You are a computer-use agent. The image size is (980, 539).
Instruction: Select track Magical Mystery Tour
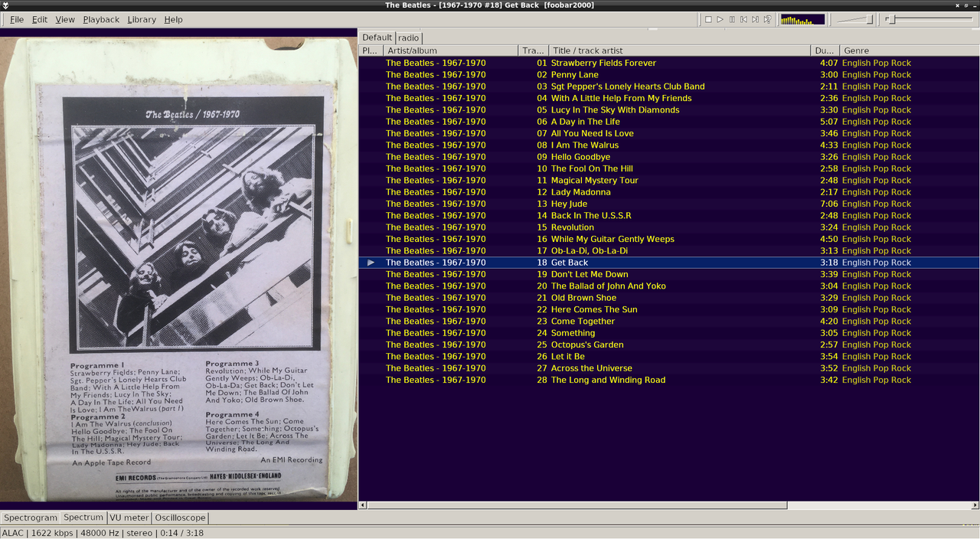(x=669, y=181)
